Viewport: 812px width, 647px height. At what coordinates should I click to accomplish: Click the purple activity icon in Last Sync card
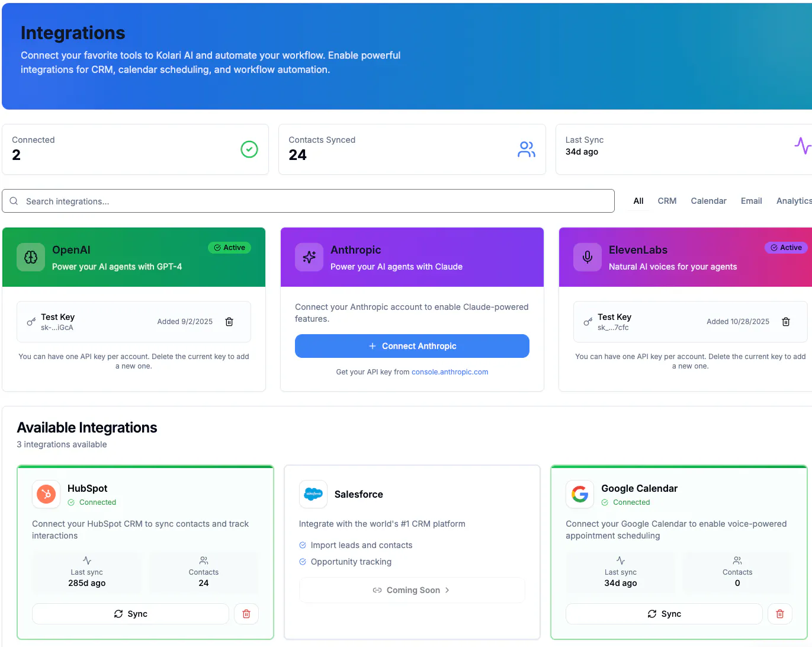(x=803, y=145)
